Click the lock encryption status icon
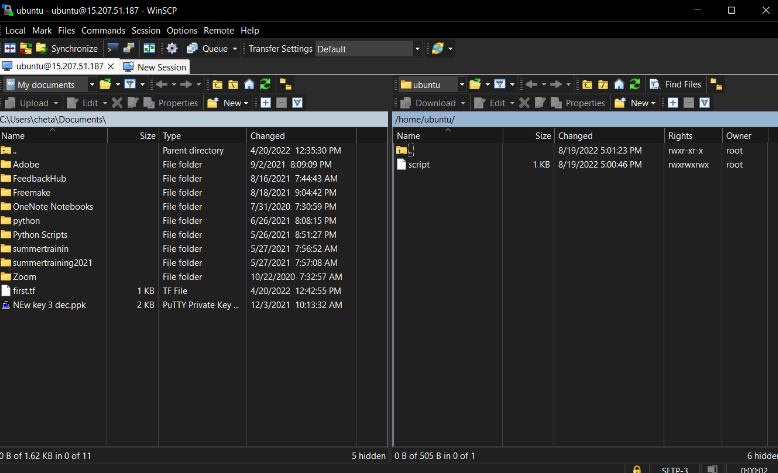 click(x=637, y=469)
